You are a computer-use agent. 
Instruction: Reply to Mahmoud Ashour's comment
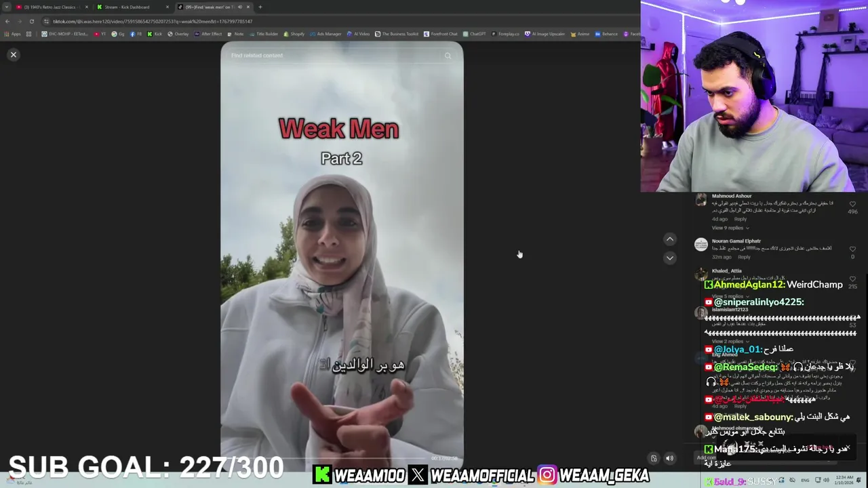coord(741,219)
